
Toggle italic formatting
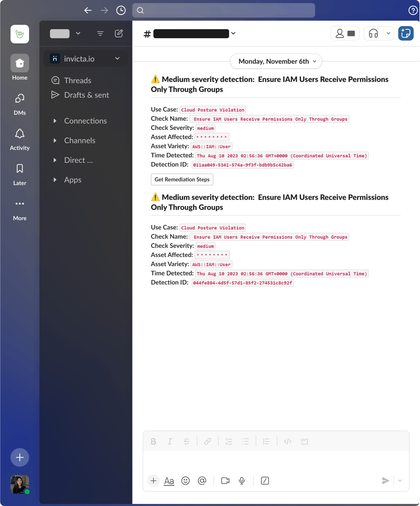pyautogui.click(x=170, y=441)
